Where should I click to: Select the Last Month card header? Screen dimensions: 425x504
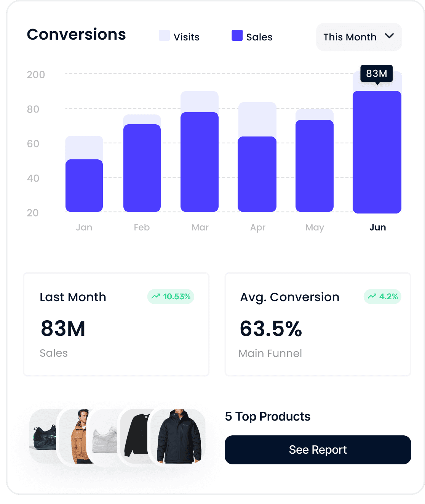point(73,297)
